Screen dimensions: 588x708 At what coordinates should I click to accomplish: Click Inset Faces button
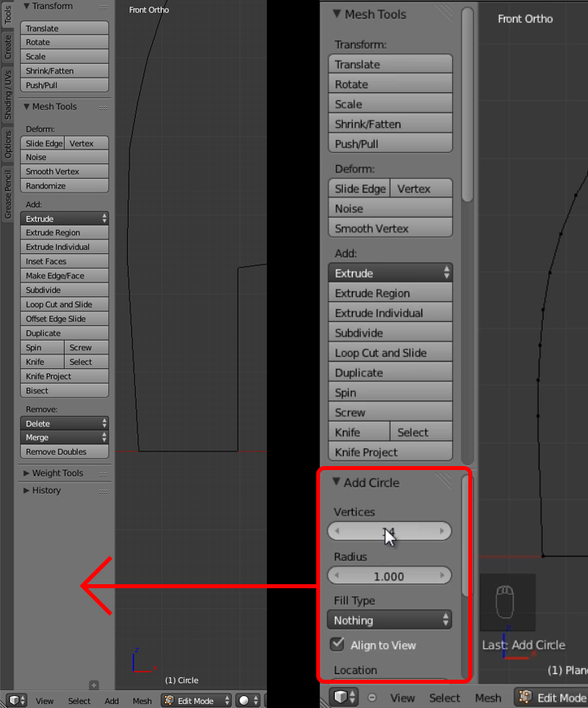click(65, 261)
